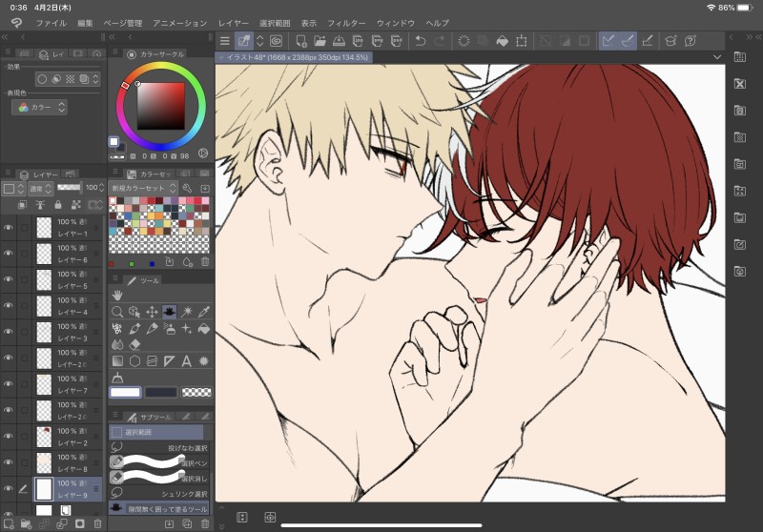This screenshot has height=532, width=763.
Task: Select the eraser tool in tool palette
Action: [x=134, y=345]
